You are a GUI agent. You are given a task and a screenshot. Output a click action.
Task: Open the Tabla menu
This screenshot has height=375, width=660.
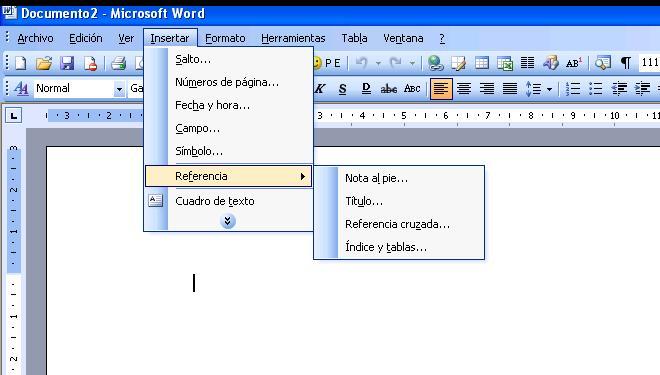(x=354, y=38)
